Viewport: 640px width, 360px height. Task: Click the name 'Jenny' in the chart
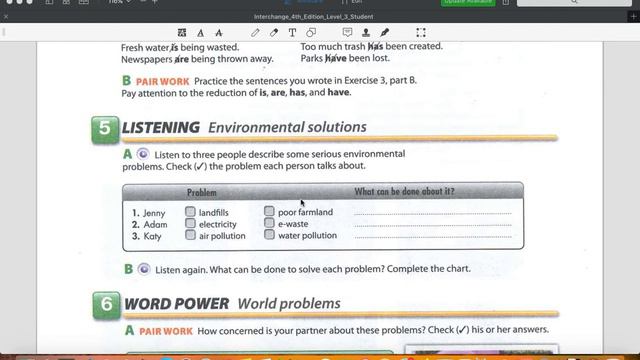point(154,213)
